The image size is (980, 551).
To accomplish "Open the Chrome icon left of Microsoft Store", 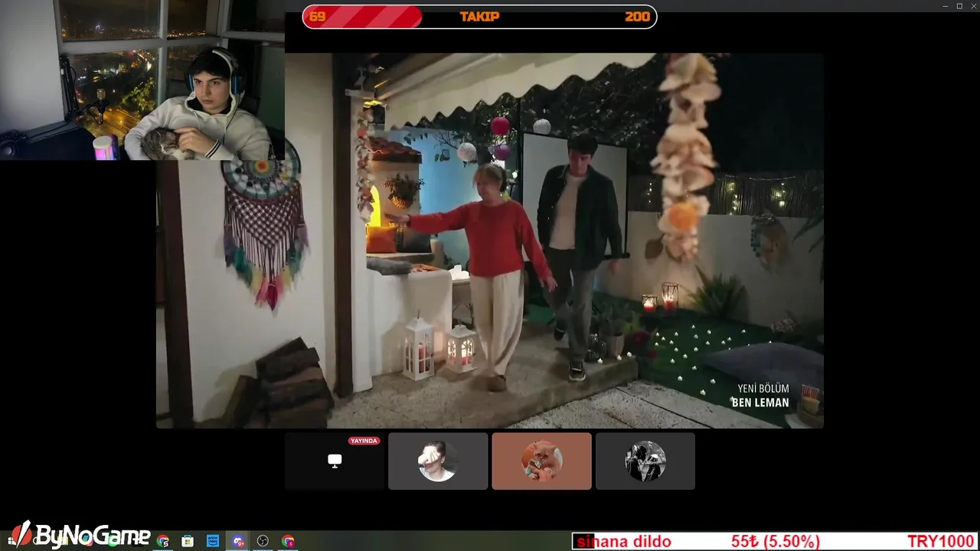I will 163,541.
